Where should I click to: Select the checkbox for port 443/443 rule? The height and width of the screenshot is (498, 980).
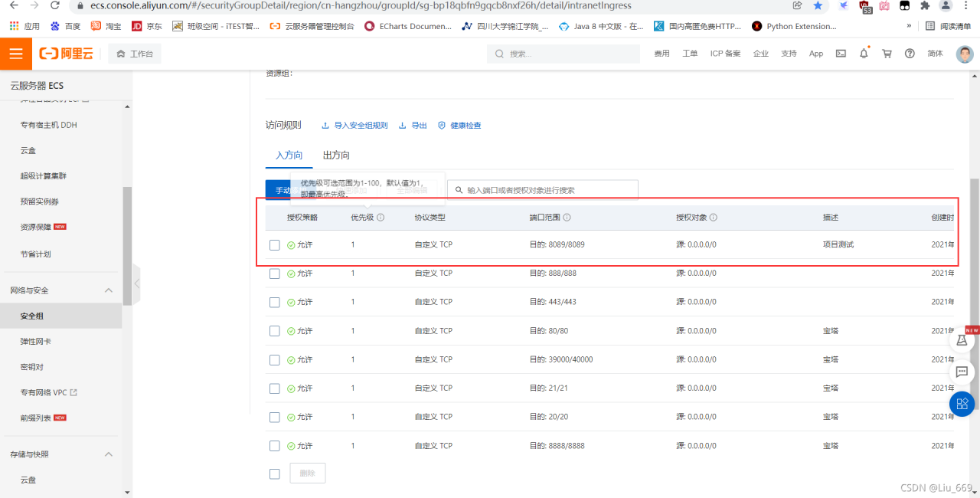[275, 302]
